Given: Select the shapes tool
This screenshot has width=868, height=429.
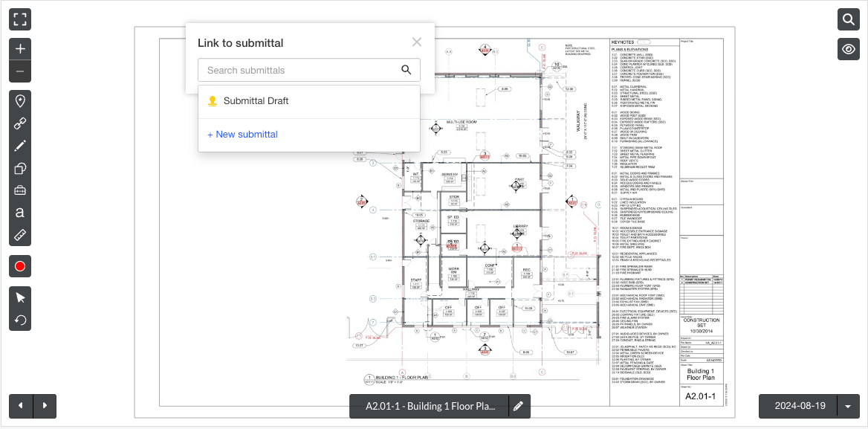Looking at the screenshot, I should [20, 169].
